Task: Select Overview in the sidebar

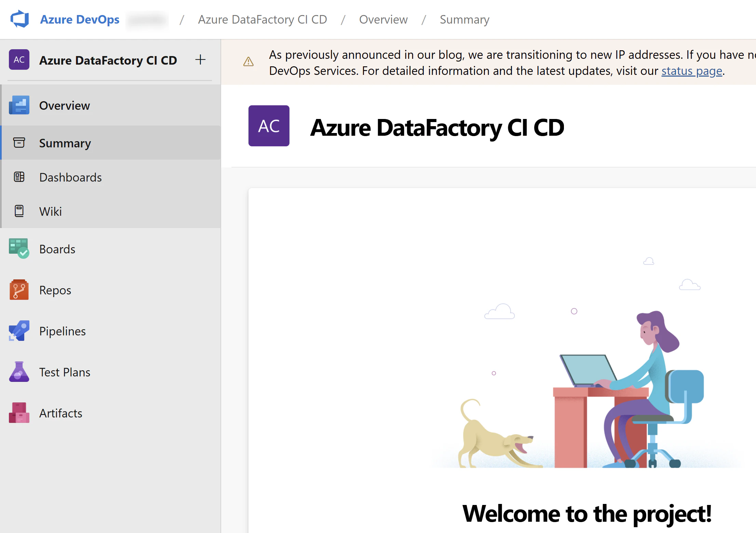Action: point(111,106)
